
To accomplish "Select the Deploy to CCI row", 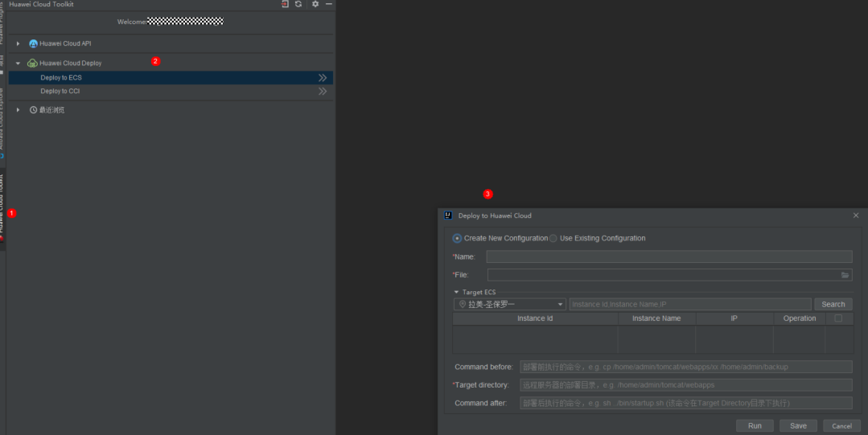I will click(x=171, y=92).
